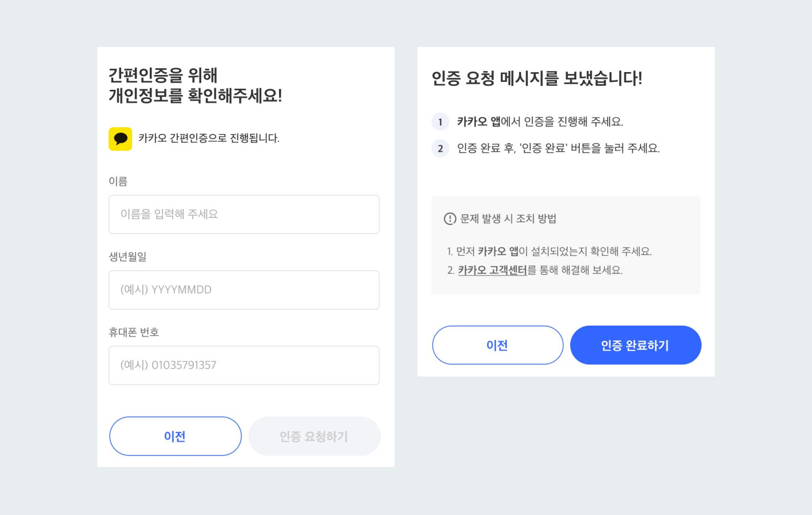Focus the 생년월일 birthdate input field
The width and height of the screenshot is (812, 515).
coord(244,290)
